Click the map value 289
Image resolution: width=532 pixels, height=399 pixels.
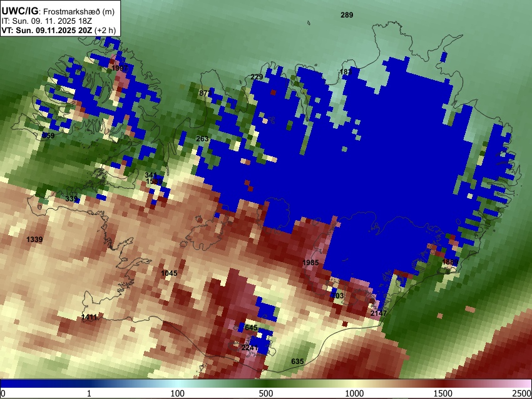click(x=347, y=15)
